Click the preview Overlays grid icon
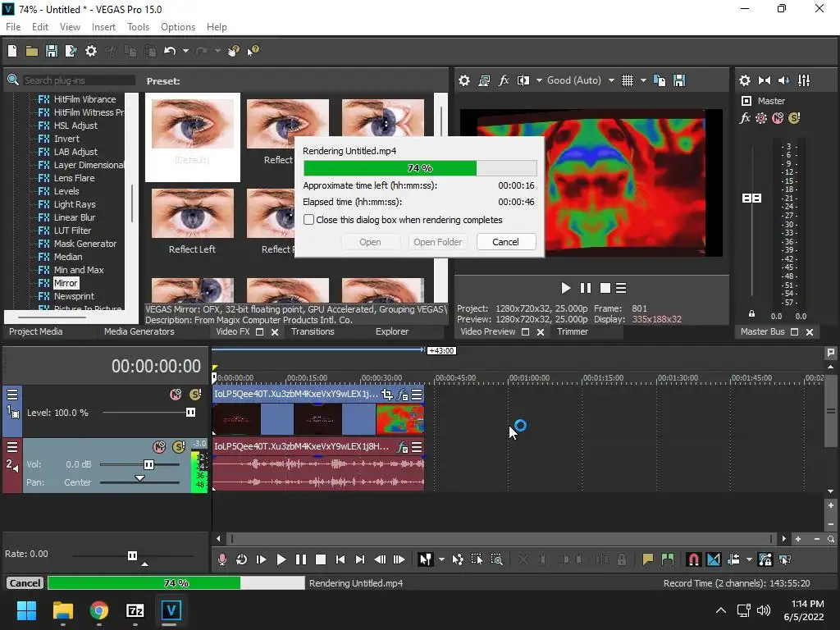Viewport: 840px width, 630px height. tap(628, 80)
